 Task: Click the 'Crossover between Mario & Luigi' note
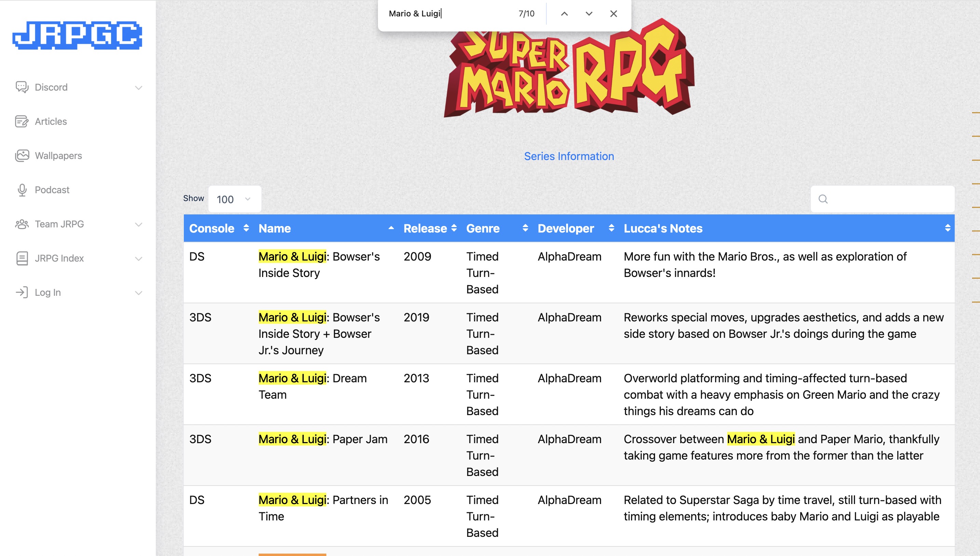(781, 447)
